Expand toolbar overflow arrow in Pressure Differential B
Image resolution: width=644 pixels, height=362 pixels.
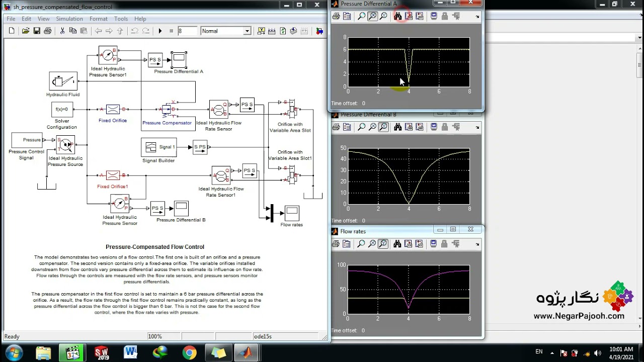[x=477, y=128]
